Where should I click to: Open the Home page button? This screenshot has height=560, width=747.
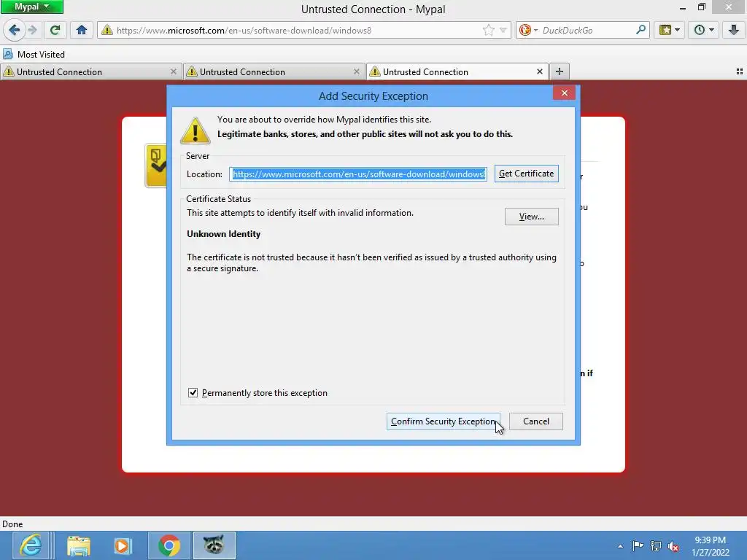tap(82, 30)
